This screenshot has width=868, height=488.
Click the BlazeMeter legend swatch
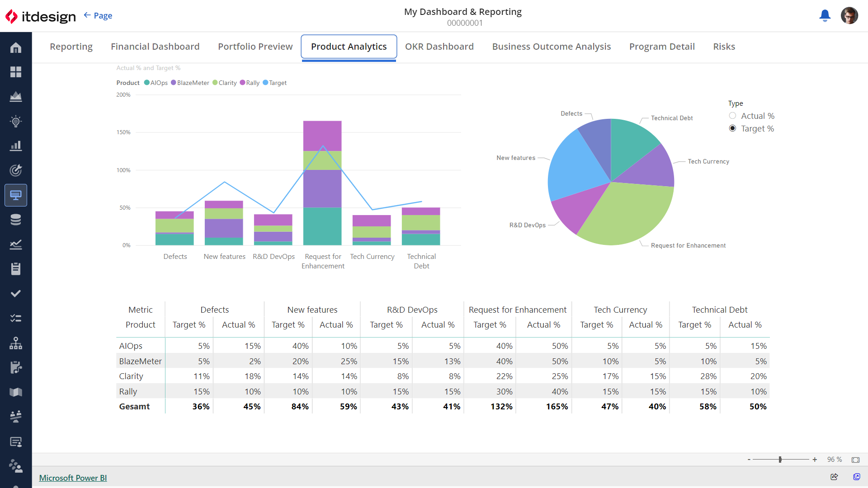(x=174, y=83)
